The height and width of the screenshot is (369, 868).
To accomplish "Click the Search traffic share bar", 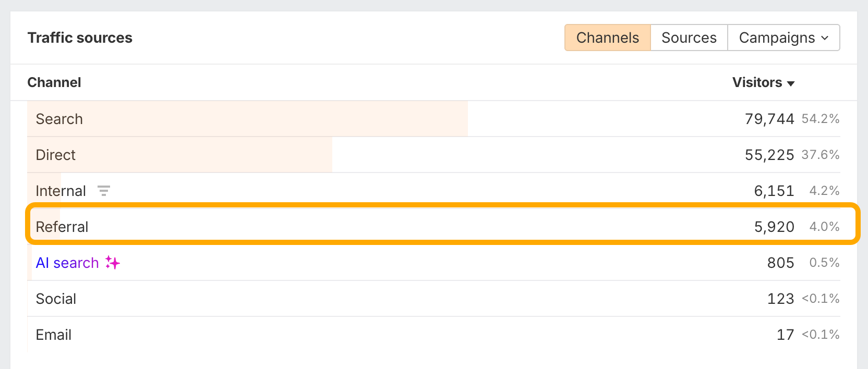I will click(x=247, y=119).
